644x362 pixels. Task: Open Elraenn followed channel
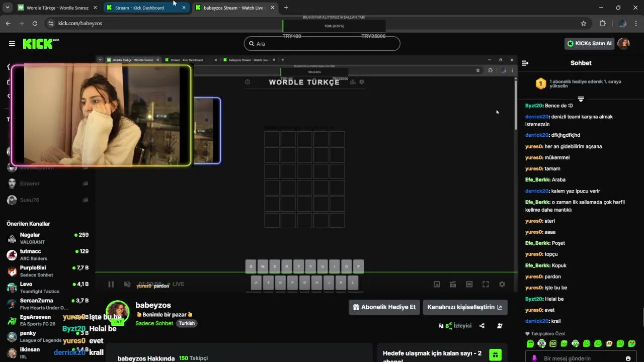48,184
